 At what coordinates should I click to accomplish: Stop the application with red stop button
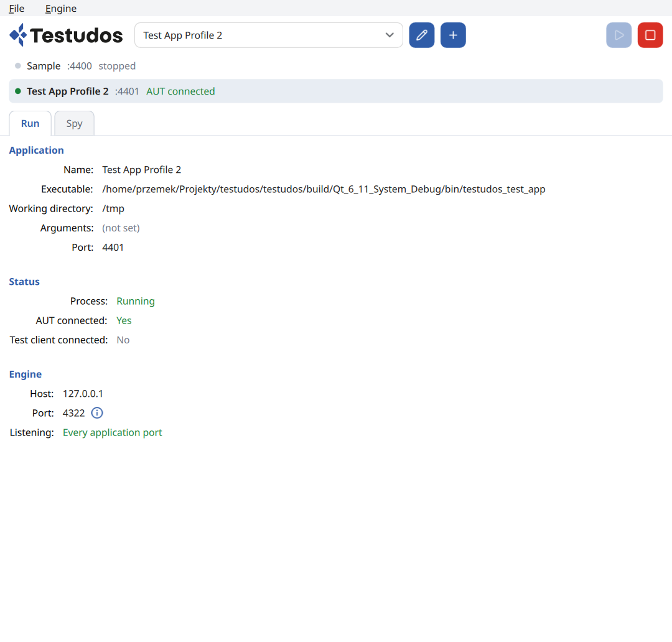pos(650,35)
